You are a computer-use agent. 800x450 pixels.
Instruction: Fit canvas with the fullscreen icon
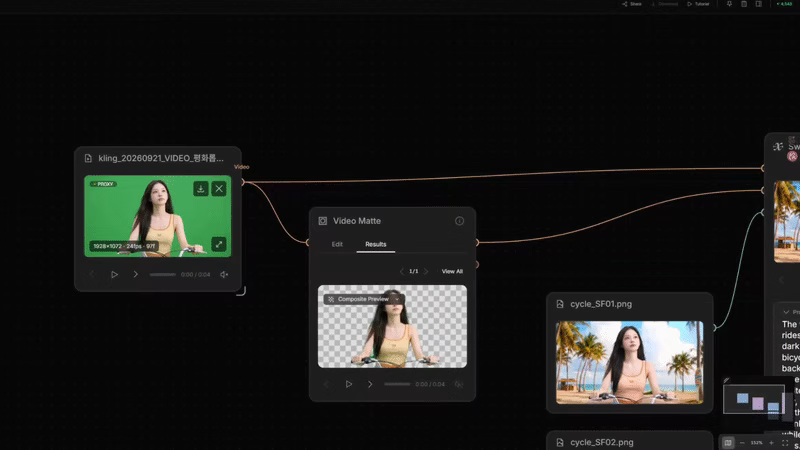785,443
